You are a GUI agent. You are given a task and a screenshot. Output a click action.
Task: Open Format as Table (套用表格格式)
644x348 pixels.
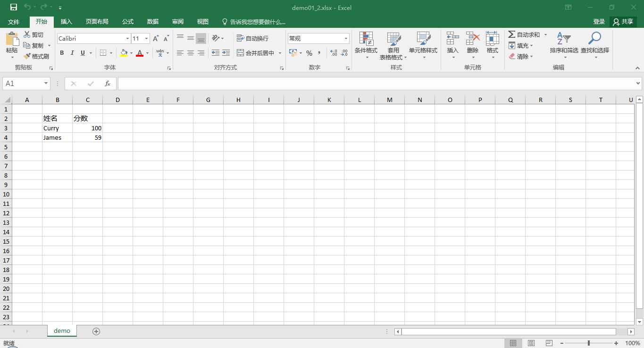(x=393, y=46)
